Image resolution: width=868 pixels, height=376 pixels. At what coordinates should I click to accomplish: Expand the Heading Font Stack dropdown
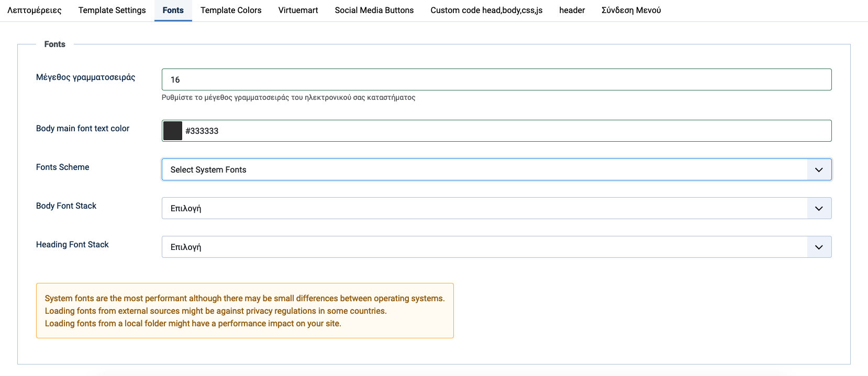click(x=496, y=247)
